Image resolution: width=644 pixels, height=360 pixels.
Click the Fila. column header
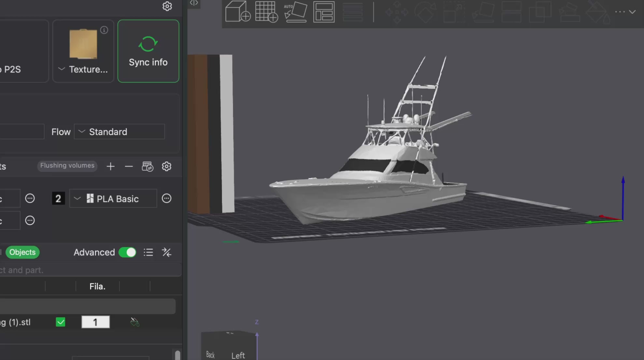click(x=97, y=286)
